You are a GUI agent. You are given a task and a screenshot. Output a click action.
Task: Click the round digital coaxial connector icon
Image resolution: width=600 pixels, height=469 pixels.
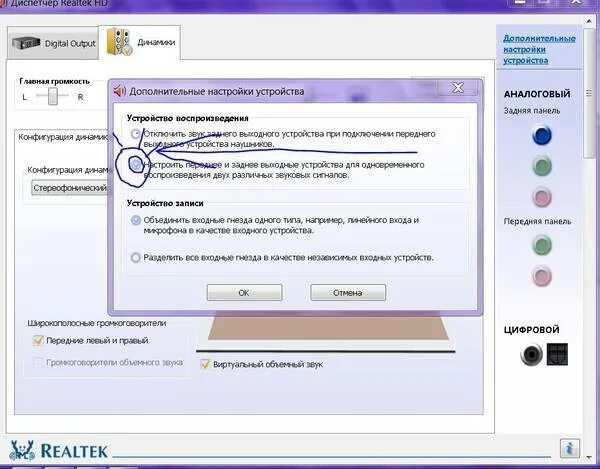pos(531,354)
